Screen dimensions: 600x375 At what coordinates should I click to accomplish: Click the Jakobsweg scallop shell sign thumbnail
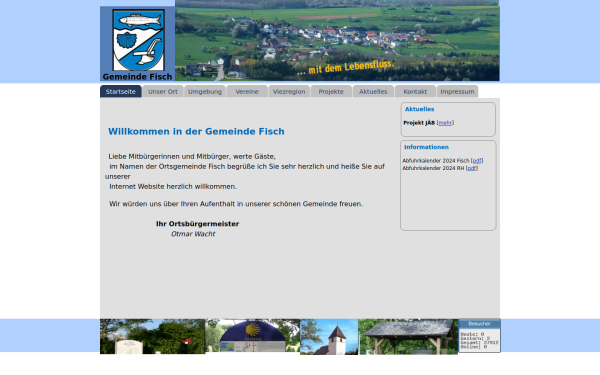(253, 336)
